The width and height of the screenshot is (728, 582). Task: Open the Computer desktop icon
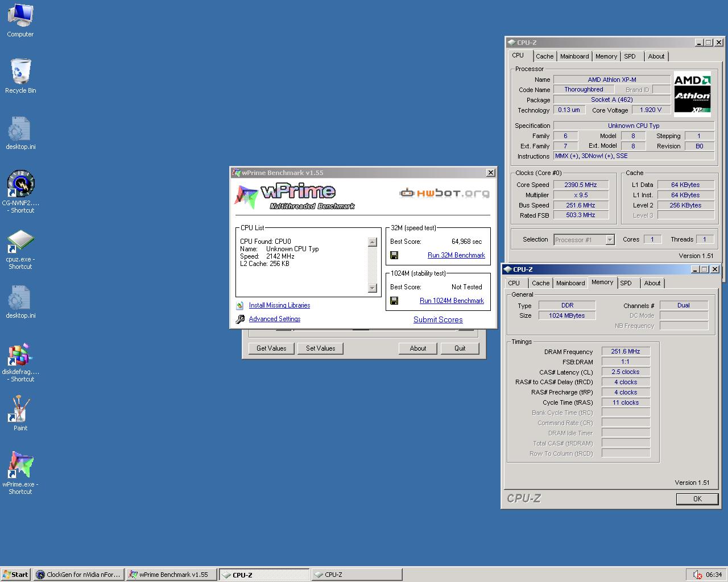(x=20, y=20)
